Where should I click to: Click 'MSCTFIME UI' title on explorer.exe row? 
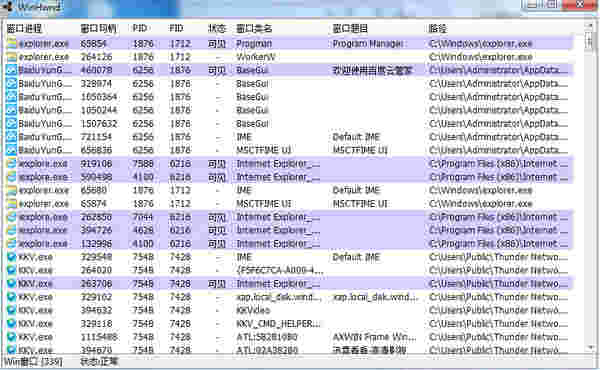pyautogui.click(x=360, y=204)
